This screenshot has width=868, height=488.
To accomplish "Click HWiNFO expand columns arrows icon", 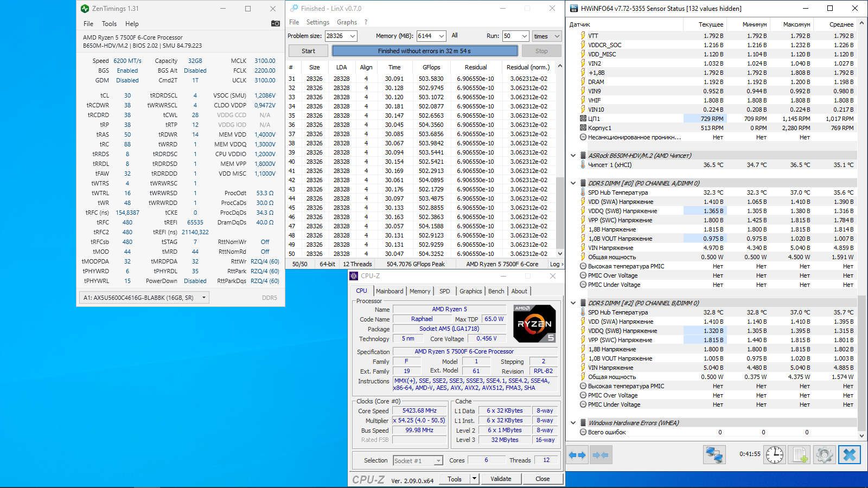I will tap(577, 455).
